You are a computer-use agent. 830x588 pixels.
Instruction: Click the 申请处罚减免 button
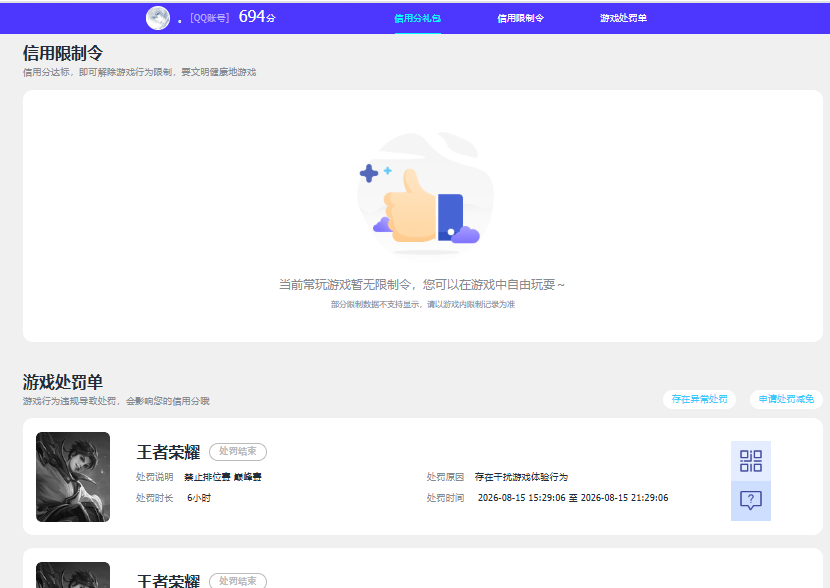(786, 399)
